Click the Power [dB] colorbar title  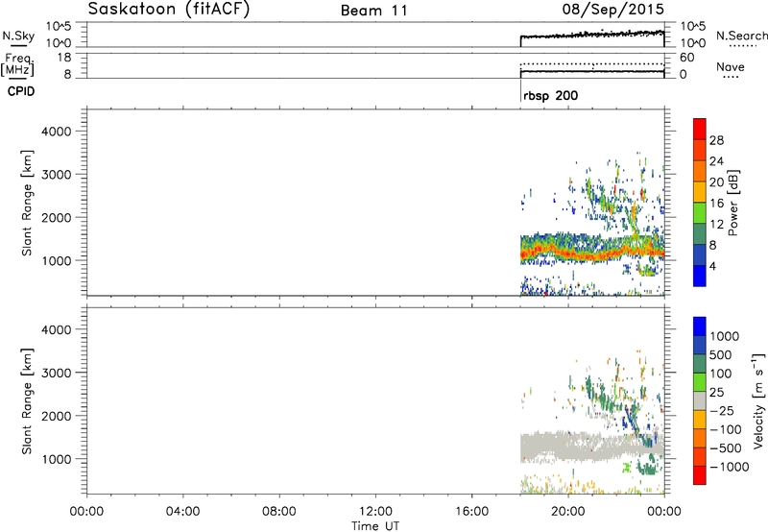(732, 203)
